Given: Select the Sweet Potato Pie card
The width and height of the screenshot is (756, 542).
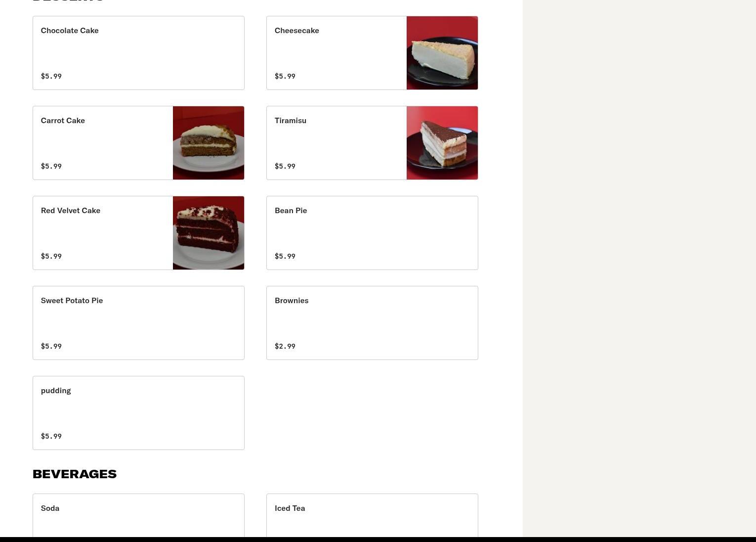Looking at the screenshot, I should click(138, 323).
